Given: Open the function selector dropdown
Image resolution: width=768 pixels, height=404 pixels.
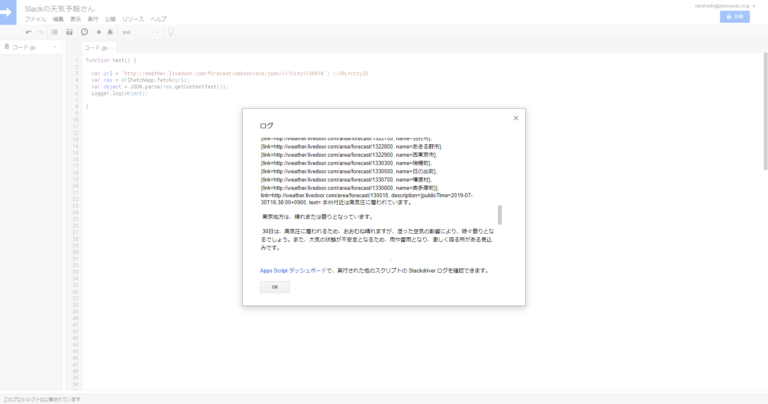Looking at the screenshot, I should 140,32.
